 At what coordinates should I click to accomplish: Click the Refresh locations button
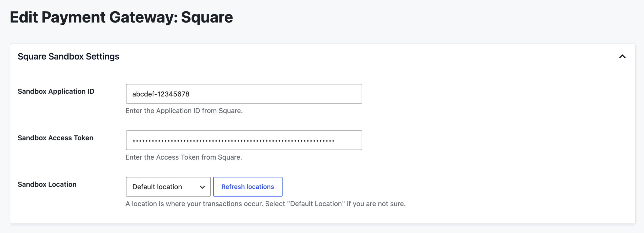click(248, 187)
